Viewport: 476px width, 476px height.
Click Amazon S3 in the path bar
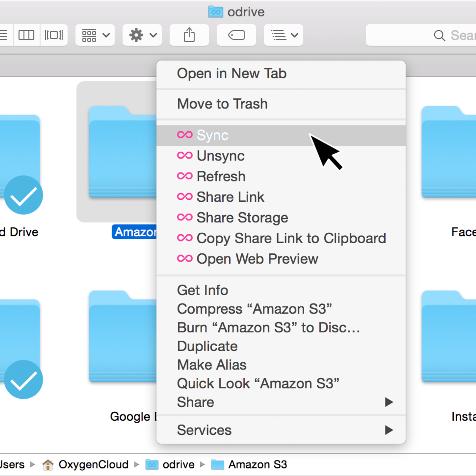point(258,465)
